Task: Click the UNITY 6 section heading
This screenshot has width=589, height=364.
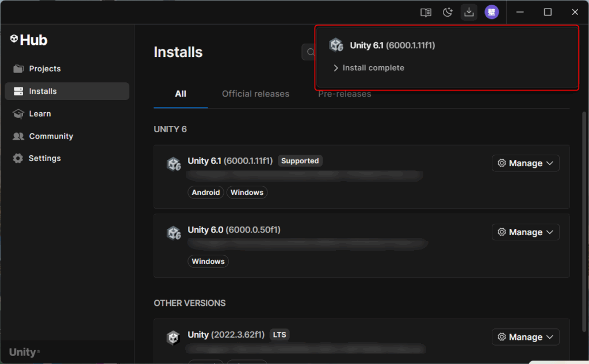Action: click(170, 129)
